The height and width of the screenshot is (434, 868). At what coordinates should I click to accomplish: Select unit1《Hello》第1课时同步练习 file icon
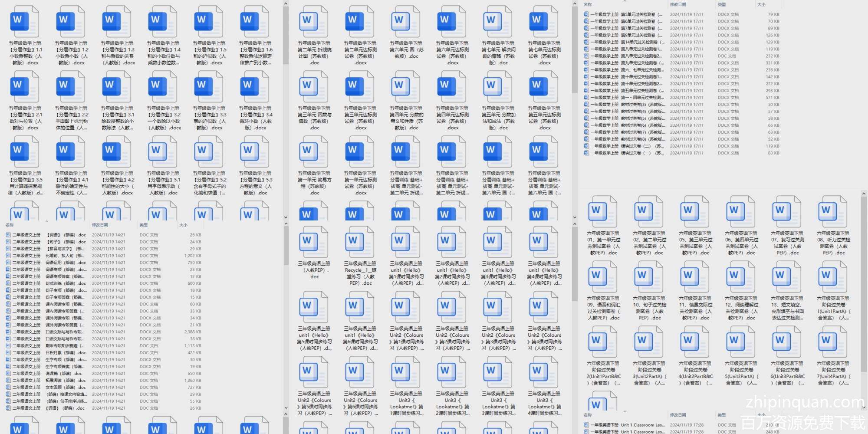pos(406,242)
